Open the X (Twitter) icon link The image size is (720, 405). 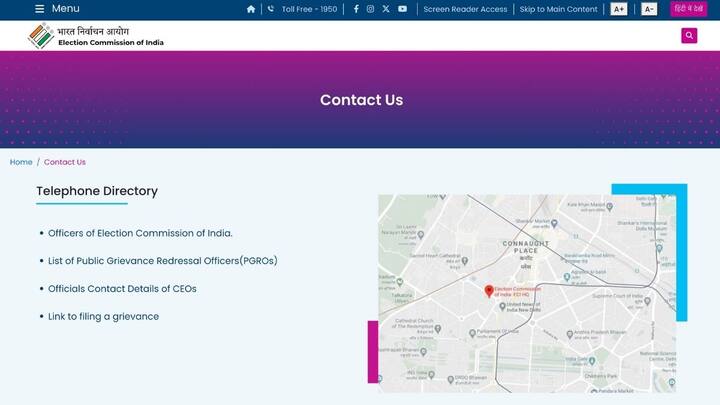coord(386,9)
